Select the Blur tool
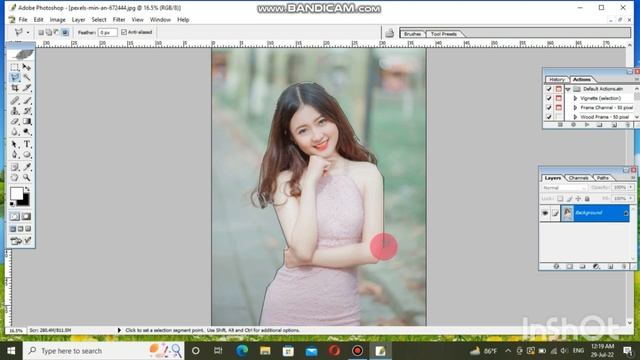The image size is (640, 360). pos(15,132)
